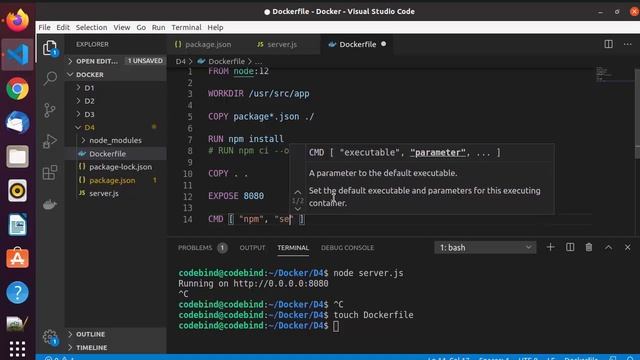Image resolution: width=640 pixels, height=360 pixels.
Task: Open Help from the dock
Action: click(x=18, y=292)
